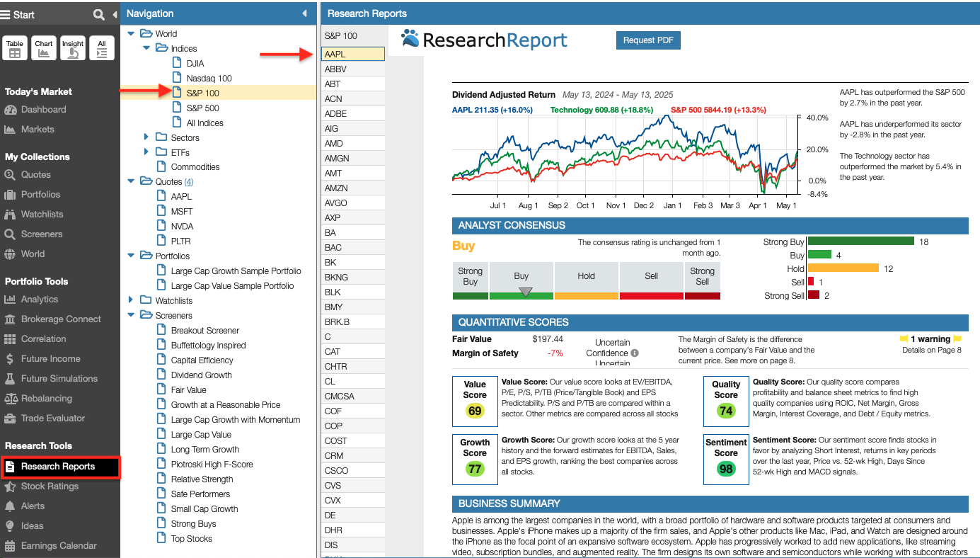980x558 pixels.
Task: Switch to Insight view button
Action: point(73,48)
